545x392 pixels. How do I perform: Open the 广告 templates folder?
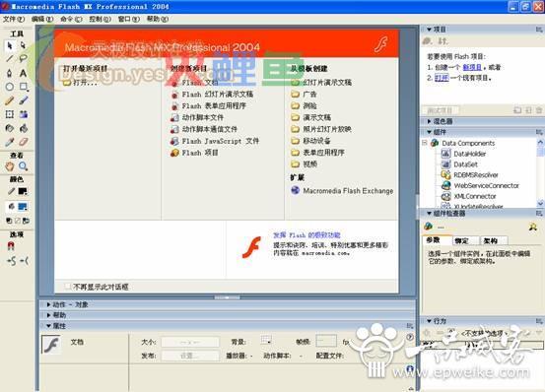[x=304, y=95]
